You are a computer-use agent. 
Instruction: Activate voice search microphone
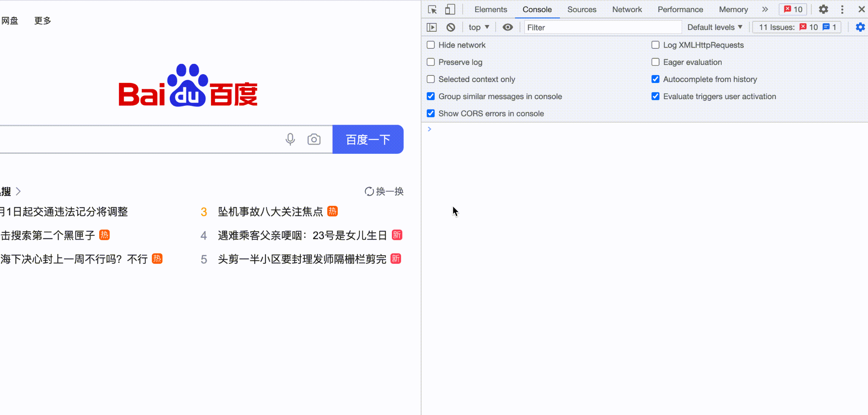click(290, 139)
